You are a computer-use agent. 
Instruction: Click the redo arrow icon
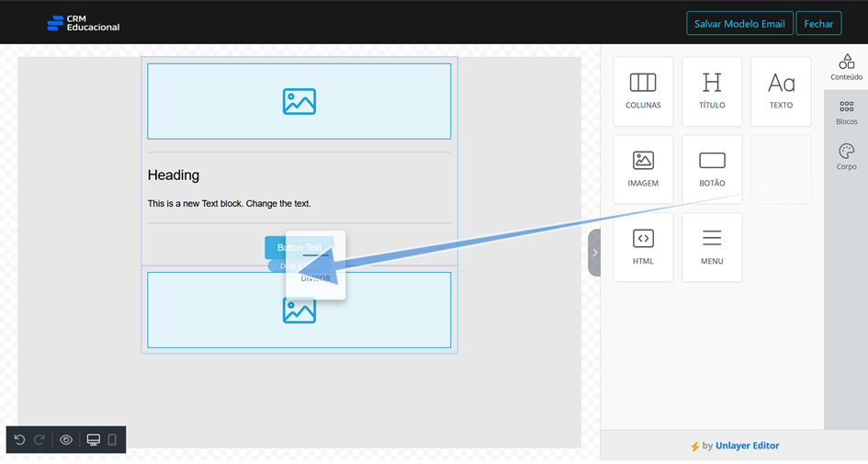[x=39, y=439]
